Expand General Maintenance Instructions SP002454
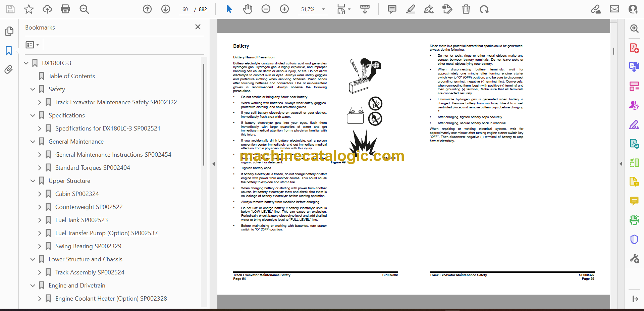This screenshot has height=311, width=644. coord(40,155)
